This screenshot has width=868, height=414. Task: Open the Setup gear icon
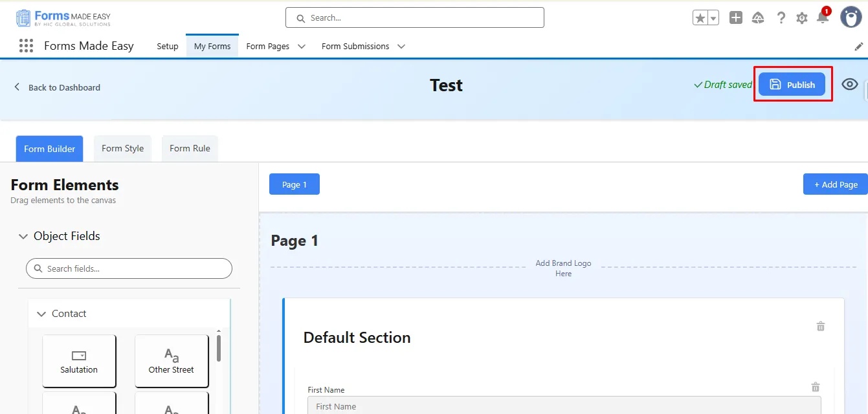coord(802,18)
